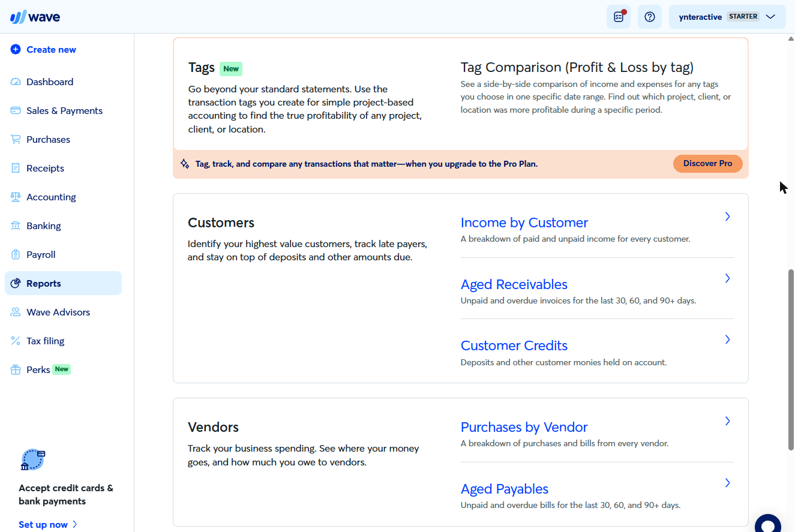Click the Wave logo
The image size is (795, 532).
tap(35, 17)
